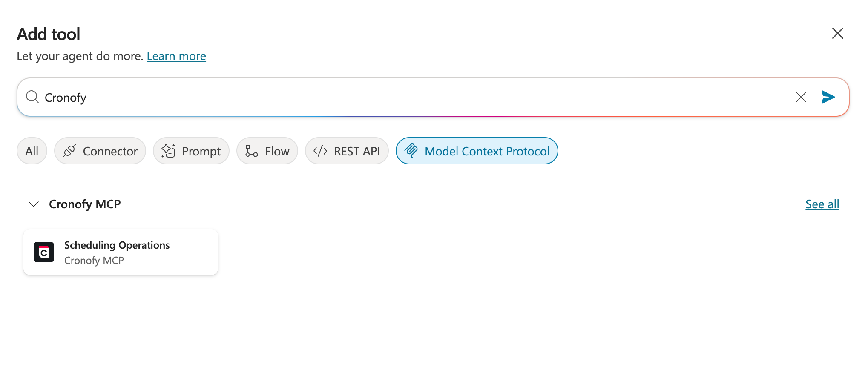The image size is (868, 373).
Task: Click the plug icon on Connector chip
Action: point(69,151)
